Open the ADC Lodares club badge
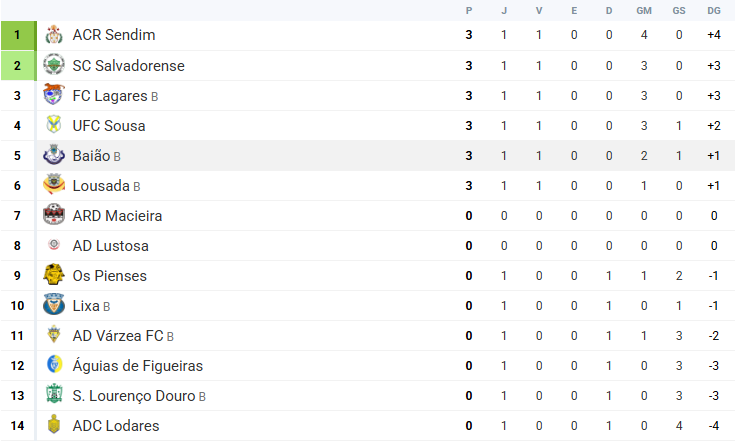Image resolution: width=735 pixels, height=442 pixels. tap(54, 424)
